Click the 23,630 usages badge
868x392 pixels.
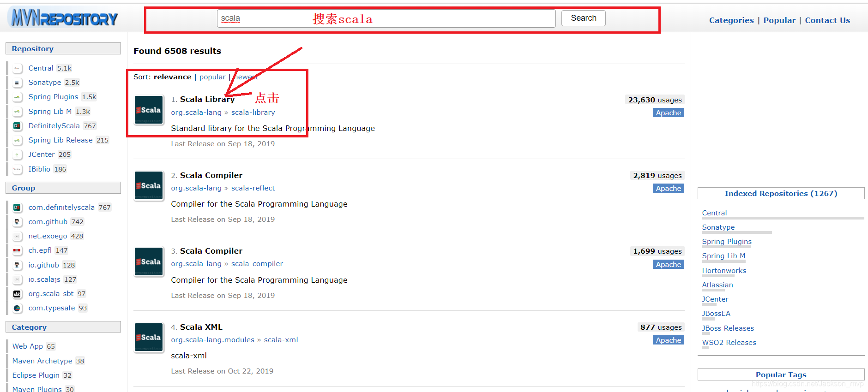tap(655, 100)
